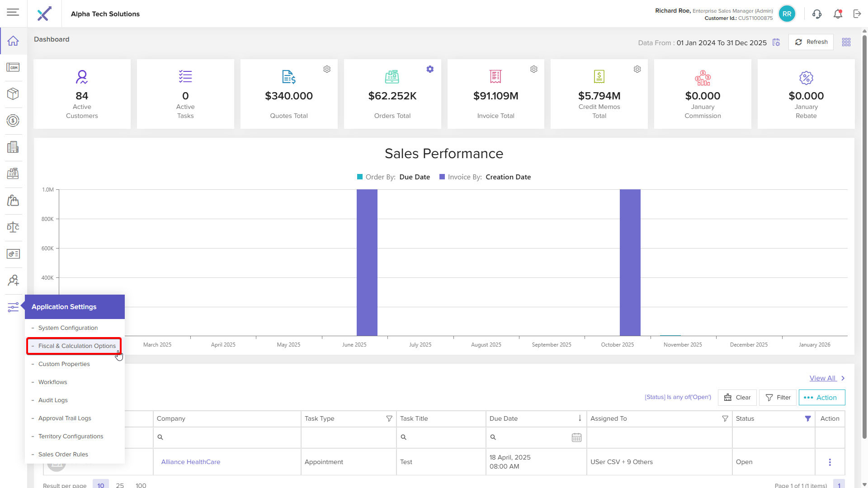Open the Task Type column filter
Viewport: 868px width, 488px height.
click(x=389, y=419)
